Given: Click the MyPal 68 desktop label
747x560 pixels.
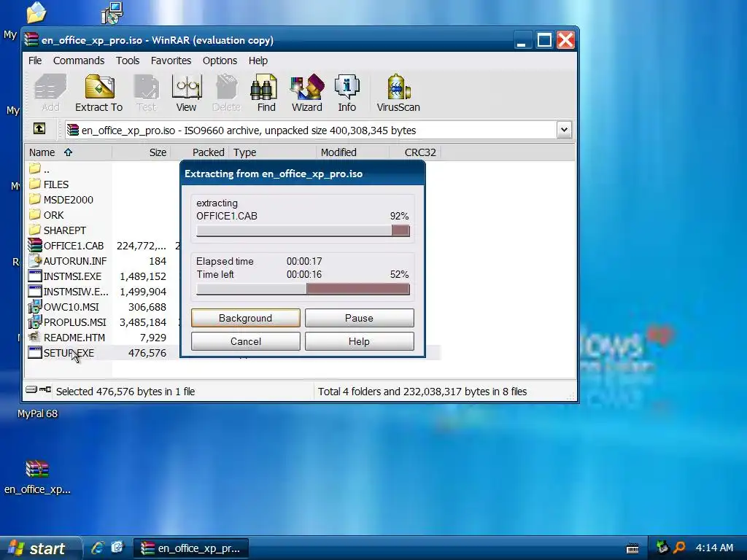Looking at the screenshot, I should (37, 413).
